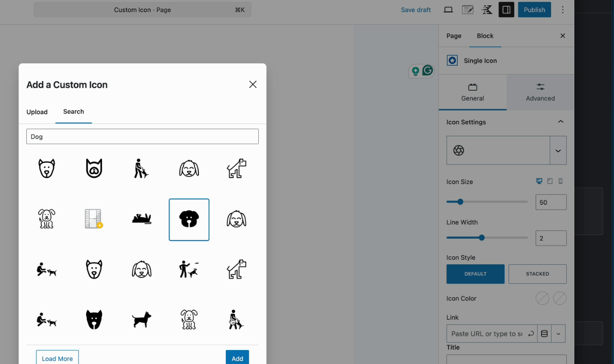Click the Grammarly green G icon
The image size is (614, 364).
tap(427, 70)
